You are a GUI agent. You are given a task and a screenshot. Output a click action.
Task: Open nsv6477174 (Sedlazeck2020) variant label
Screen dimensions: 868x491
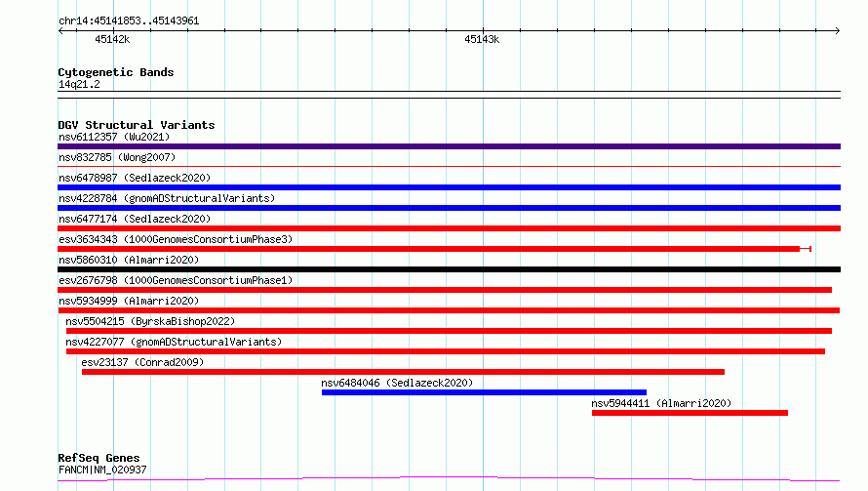[135, 219]
